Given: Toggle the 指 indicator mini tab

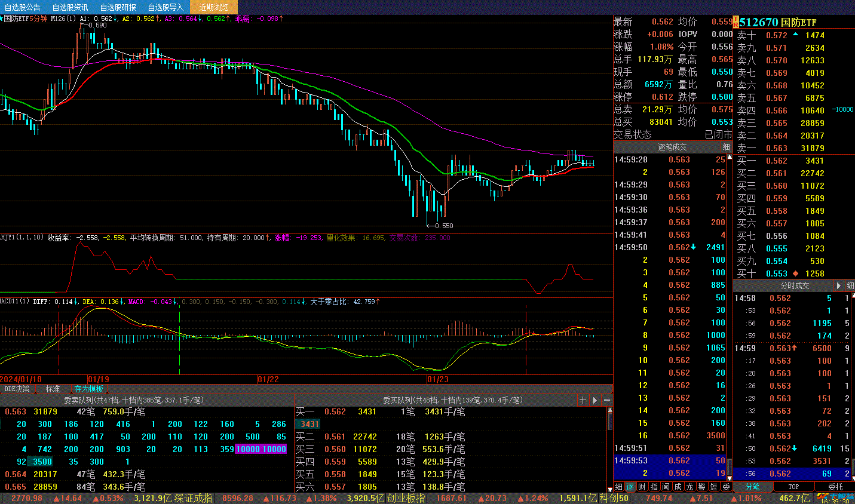Looking at the screenshot, I should point(654,487).
